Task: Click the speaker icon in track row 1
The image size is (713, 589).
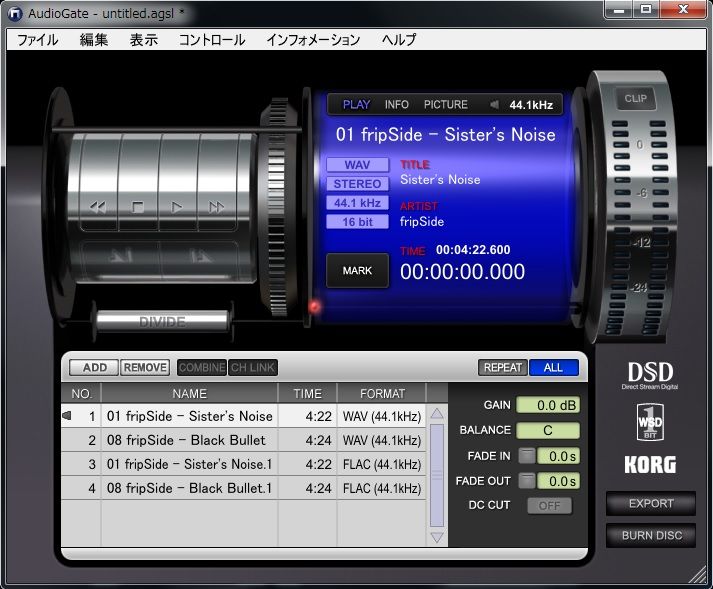Action: coord(67,415)
